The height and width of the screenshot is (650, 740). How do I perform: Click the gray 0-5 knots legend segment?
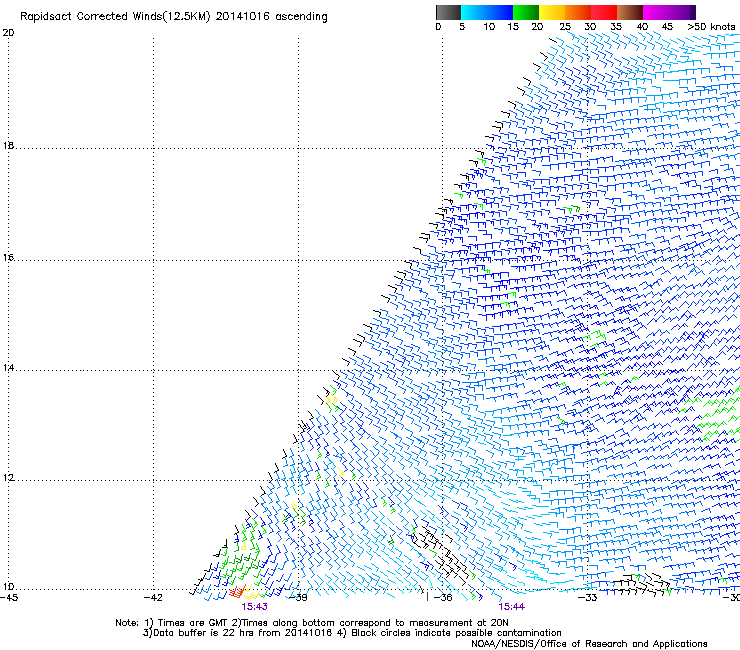pos(448,12)
